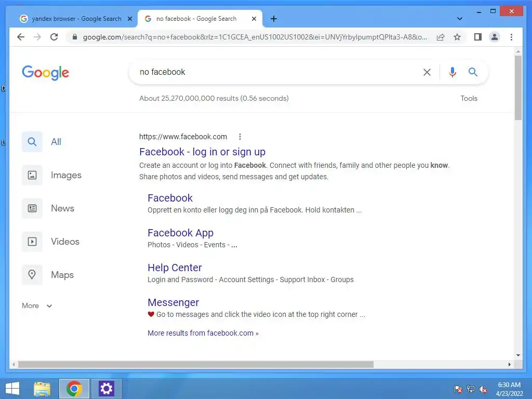Viewport: 532px width, 399px height.
Task: Select the All search filter icon
Action: point(32,142)
